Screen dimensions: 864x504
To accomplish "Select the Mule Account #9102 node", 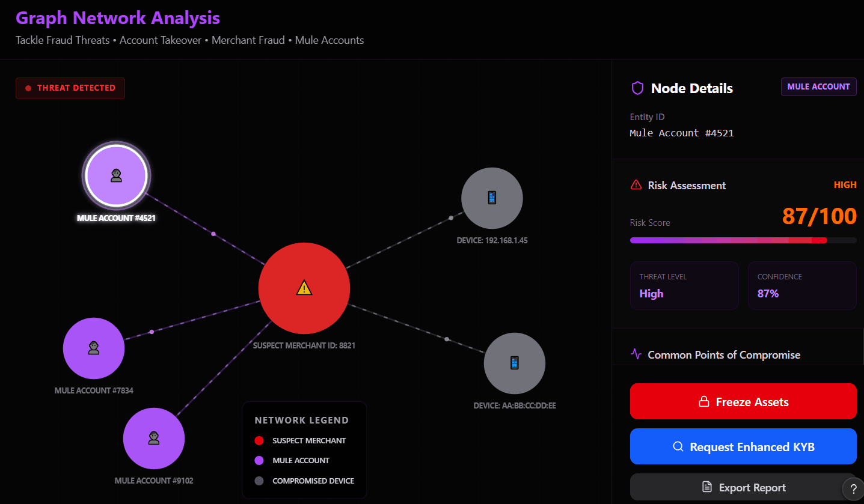I will [x=154, y=439].
